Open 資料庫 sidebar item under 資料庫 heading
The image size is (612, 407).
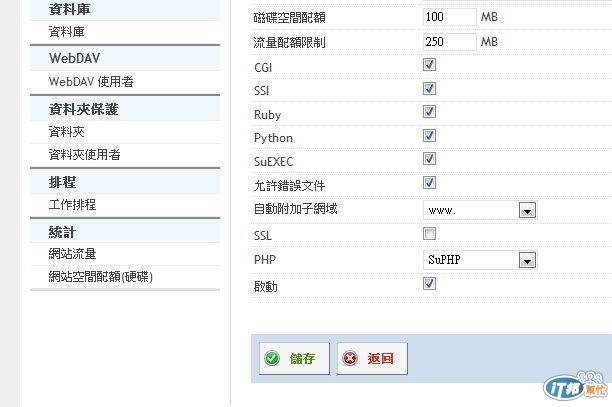(x=66, y=32)
